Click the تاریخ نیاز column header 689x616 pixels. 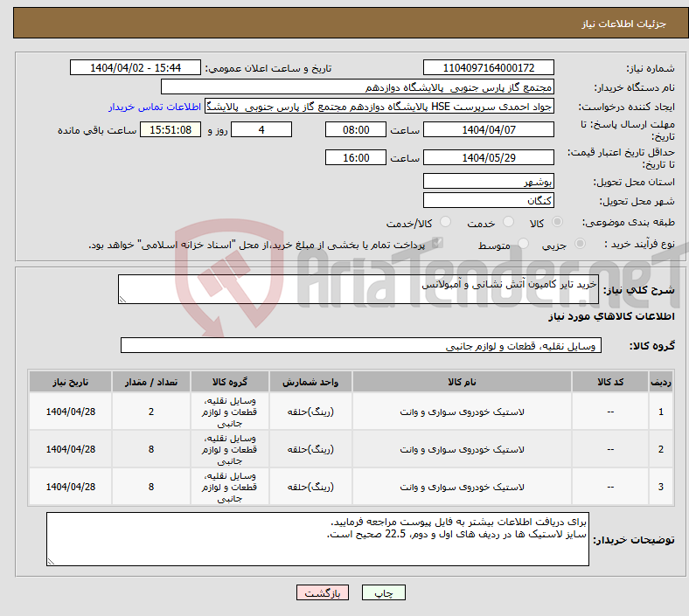click(x=70, y=382)
